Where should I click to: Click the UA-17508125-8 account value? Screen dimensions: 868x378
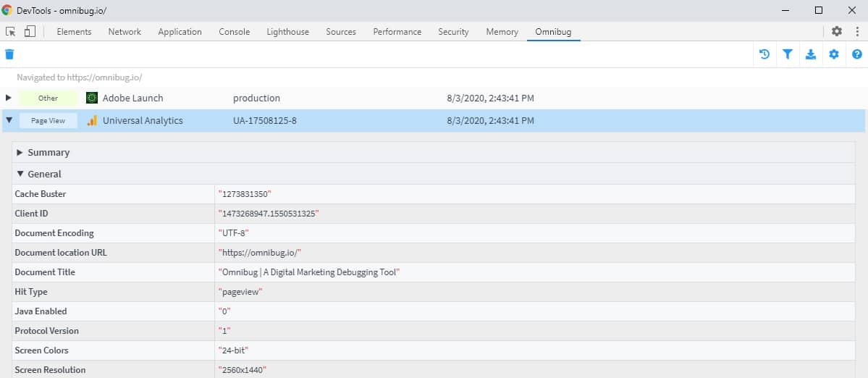(265, 120)
